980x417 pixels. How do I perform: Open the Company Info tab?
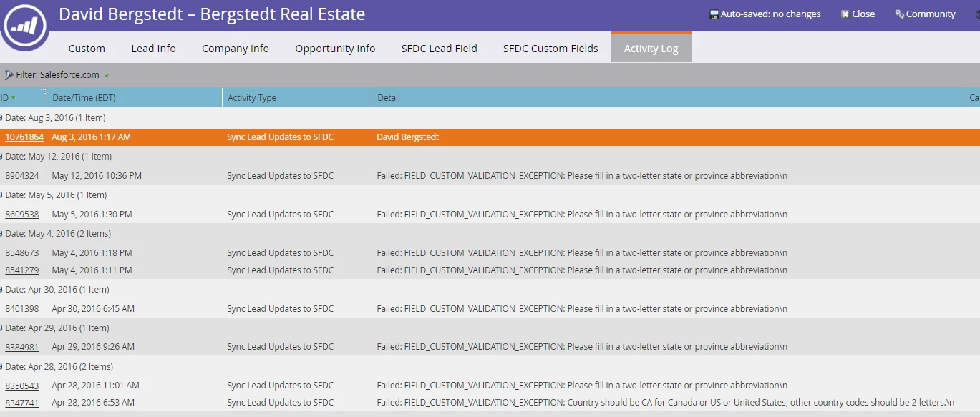pyautogui.click(x=236, y=49)
